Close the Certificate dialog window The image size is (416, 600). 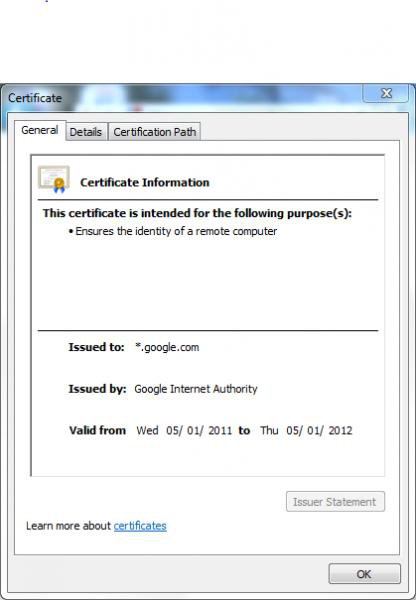coord(385,93)
